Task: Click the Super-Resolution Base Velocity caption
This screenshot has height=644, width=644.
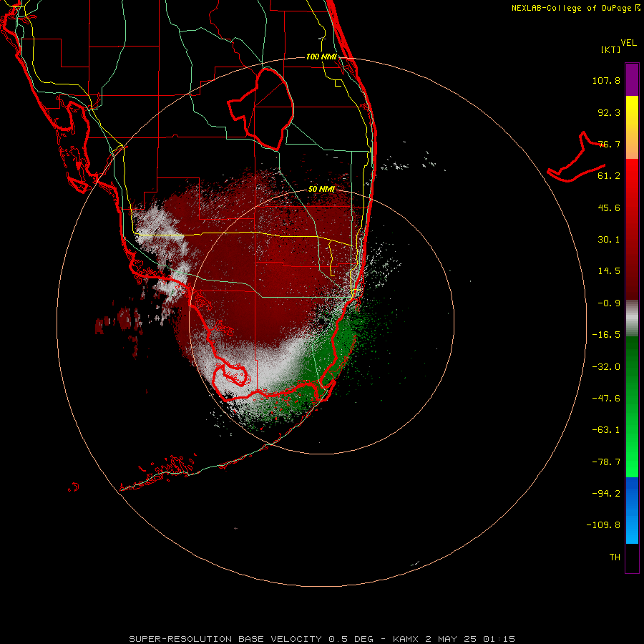Action: point(322,639)
